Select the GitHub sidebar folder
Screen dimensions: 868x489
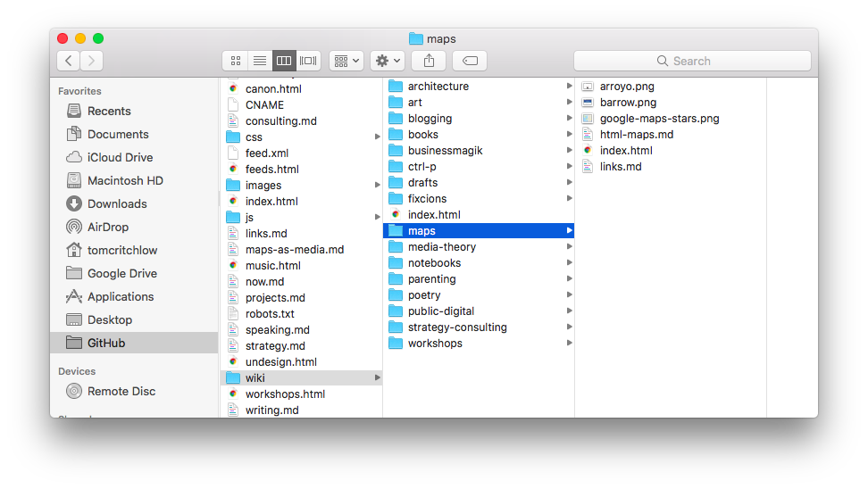134,343
